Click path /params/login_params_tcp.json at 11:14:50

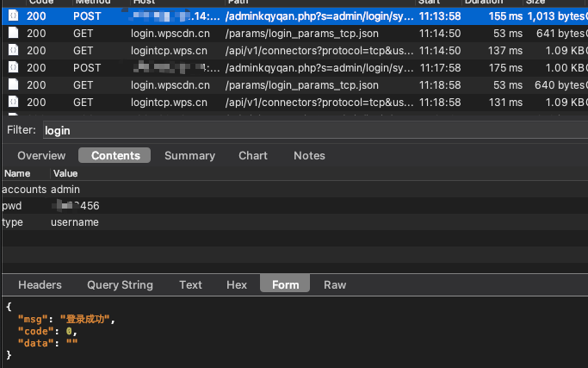[302, 34]
